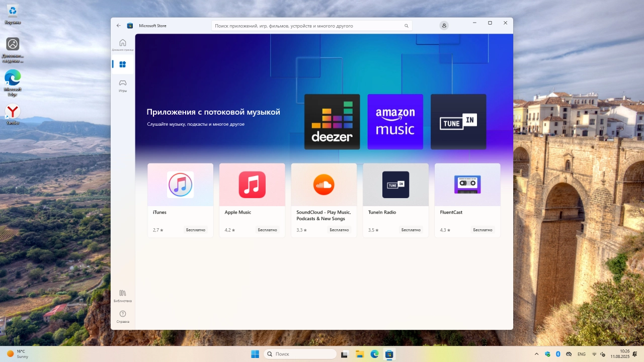Open the clock and date 10:26
This screenshot has width=644, height=362.
[620, 354]
